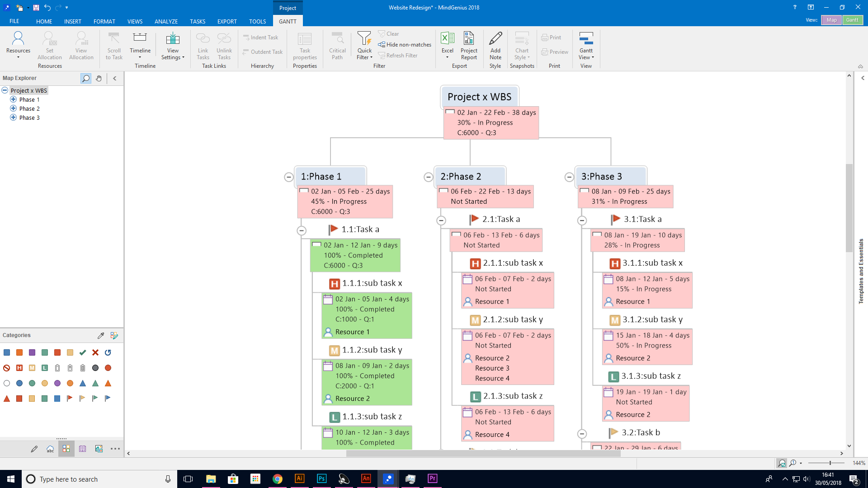The width and height of the screenshot is (868, 488).
Task: Toggle the Map view button
Action: (832, 20)
